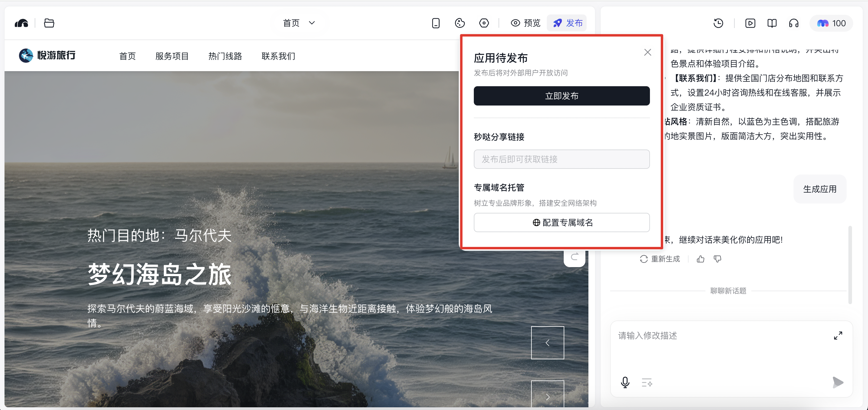Click 聊聊新话题 divider link
The height and width of the screenshot is (410, 868).
click(728, 291)
